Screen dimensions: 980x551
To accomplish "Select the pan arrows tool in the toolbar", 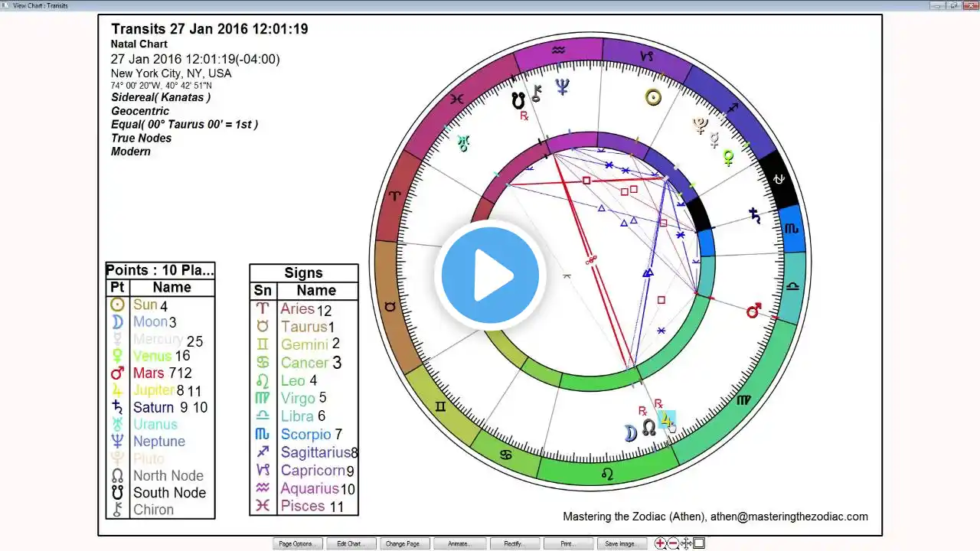I will [x=686, y=543].
